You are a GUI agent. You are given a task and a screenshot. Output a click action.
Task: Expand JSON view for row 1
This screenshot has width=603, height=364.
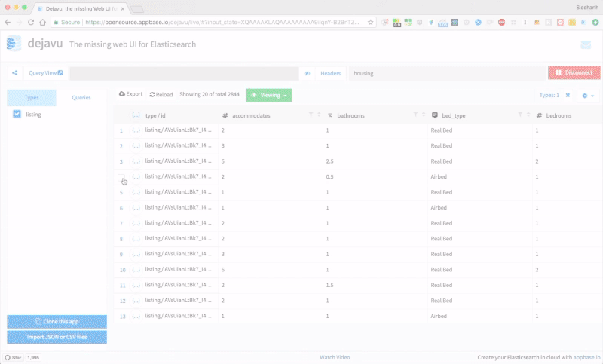click(136, 130)
